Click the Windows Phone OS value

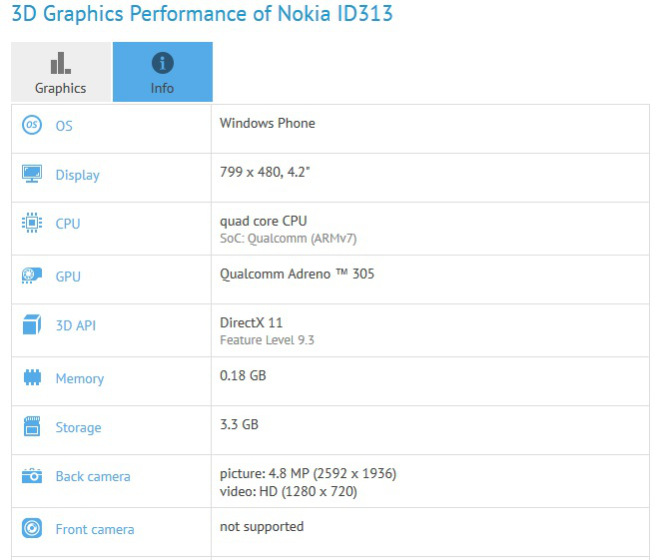point(267,123)
